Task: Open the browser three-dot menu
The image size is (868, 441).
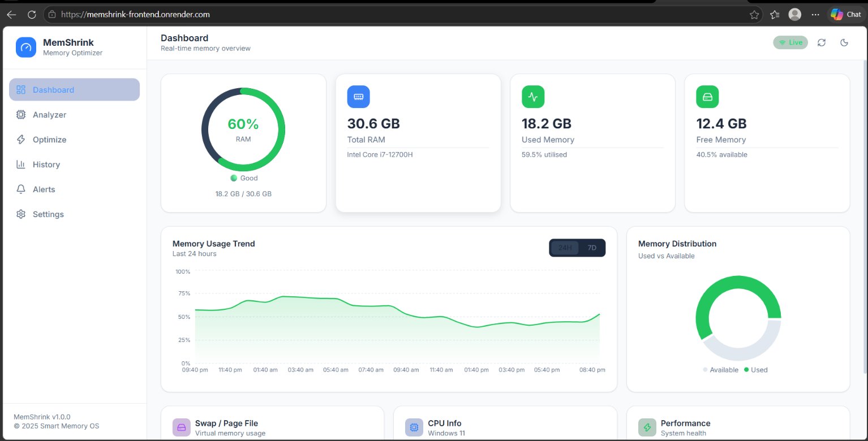Action: [x=815, y=15]
